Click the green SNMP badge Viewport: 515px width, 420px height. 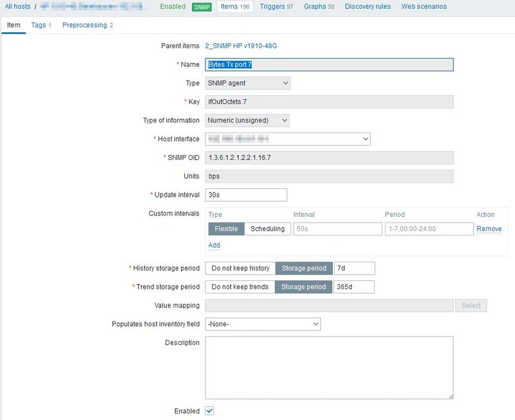point(203,7)
